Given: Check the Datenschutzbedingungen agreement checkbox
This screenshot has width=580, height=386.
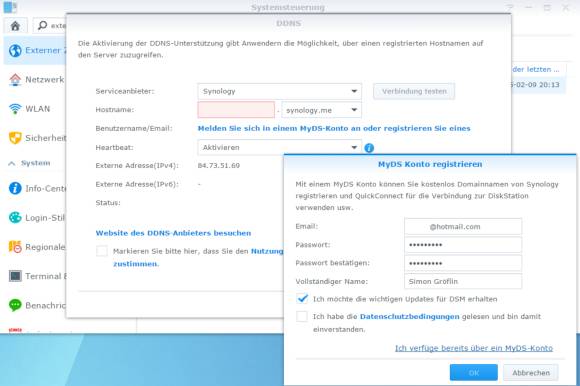Looking at the screenshot, I should 302,316.
